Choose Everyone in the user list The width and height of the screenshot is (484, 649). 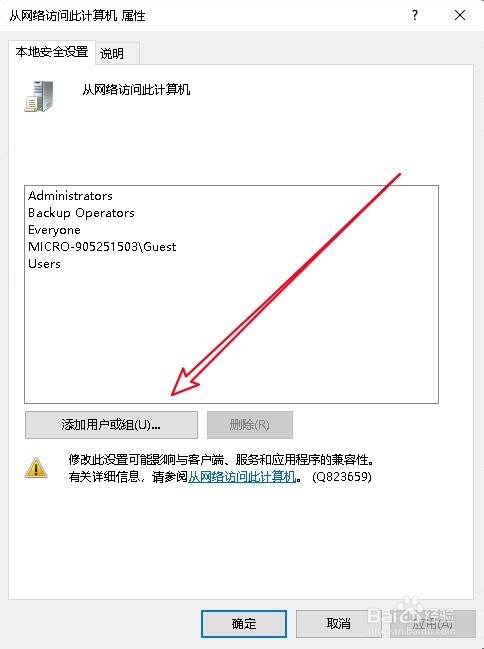coord(54,230)
